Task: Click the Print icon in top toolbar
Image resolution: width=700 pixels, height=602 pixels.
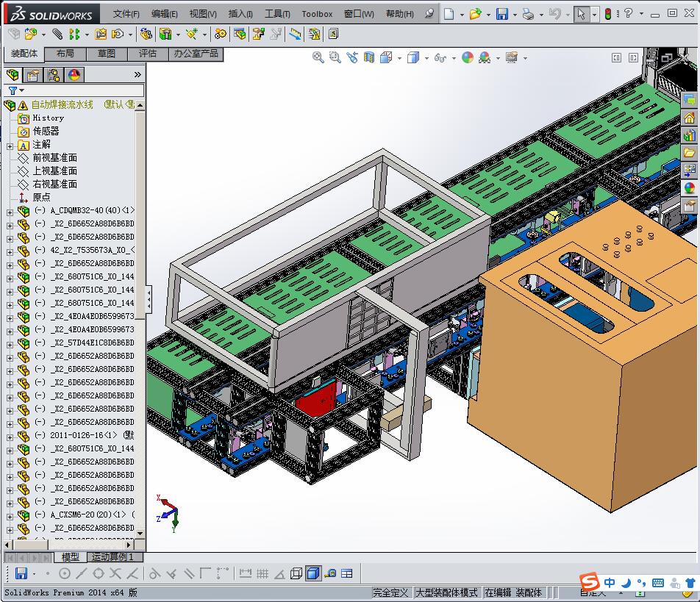Action: click(528, 14)
